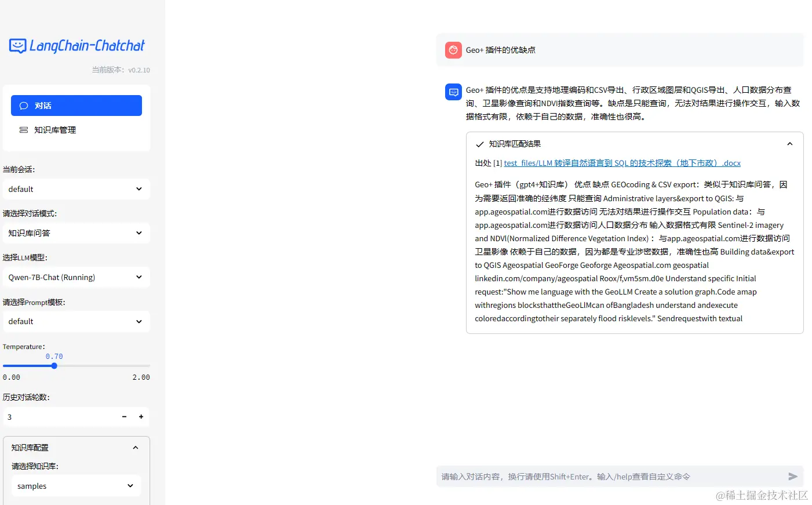812x505 pixels.
Task: Open the 对话 menu item
Action: (x=77, y=106)
